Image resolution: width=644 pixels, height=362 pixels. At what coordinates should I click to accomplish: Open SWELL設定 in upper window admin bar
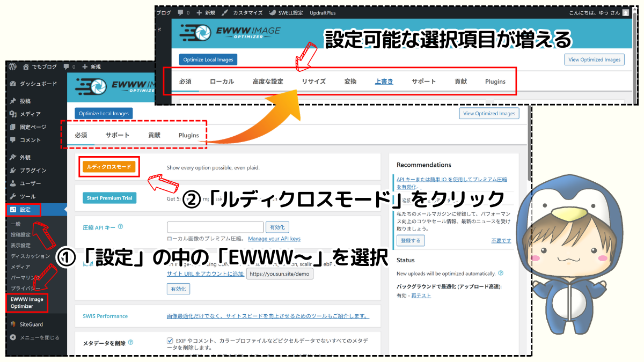point(286,12)
